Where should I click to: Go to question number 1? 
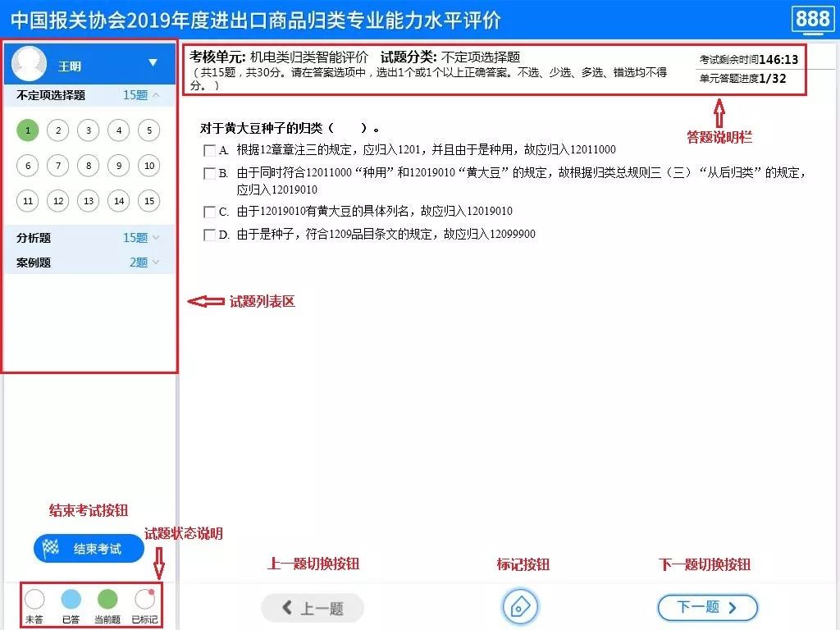click(x=28, y=130)
